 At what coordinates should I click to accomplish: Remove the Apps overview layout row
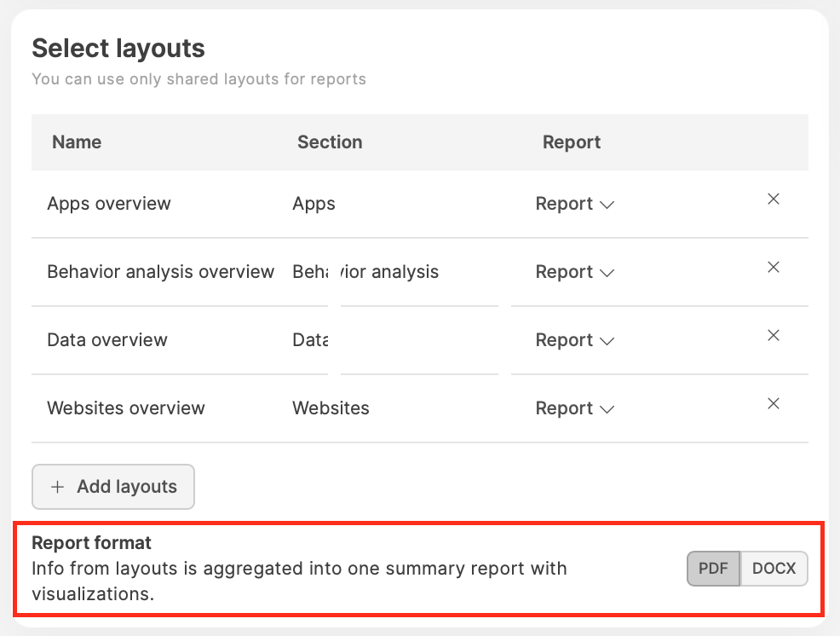(x=773, y=199)
